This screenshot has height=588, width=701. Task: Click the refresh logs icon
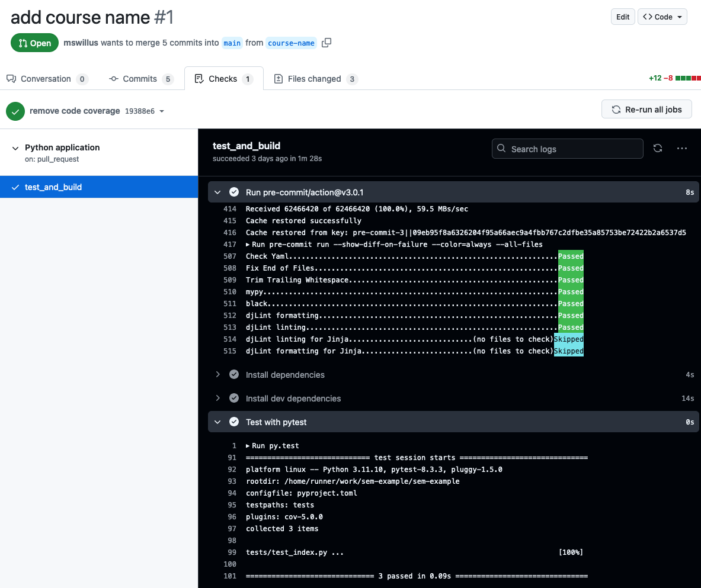coord(658,149)
